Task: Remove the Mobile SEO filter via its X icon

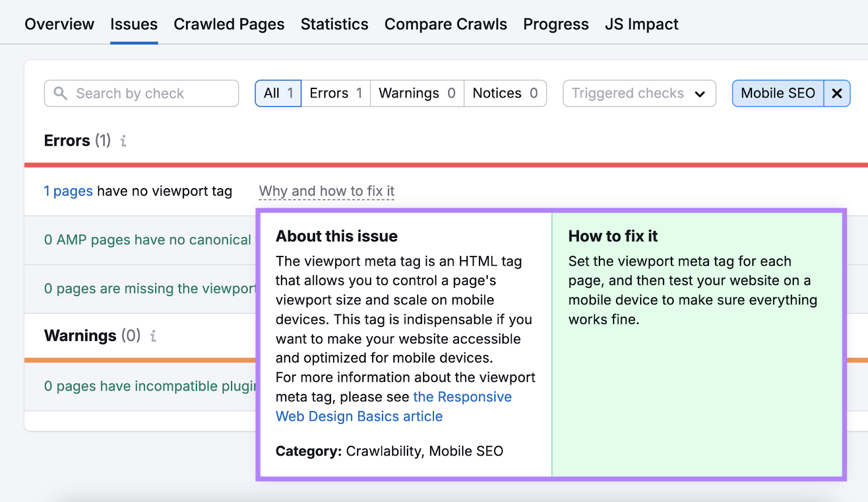Action: tap(836, 93)
